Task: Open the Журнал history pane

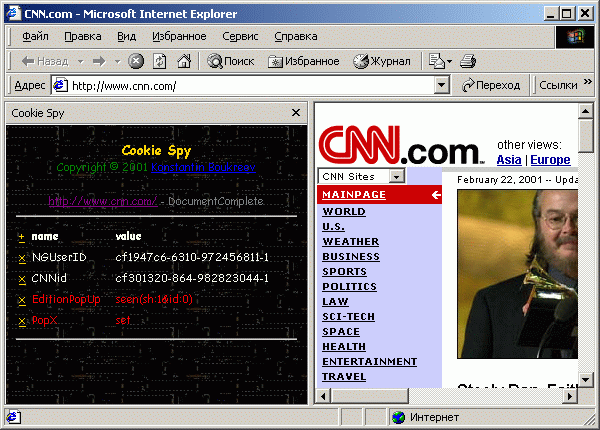Action: tap(382, 61)
